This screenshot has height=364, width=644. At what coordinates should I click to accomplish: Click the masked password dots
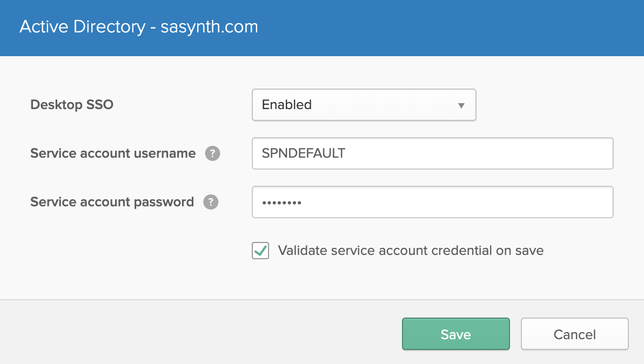click(x=281, y=203)
